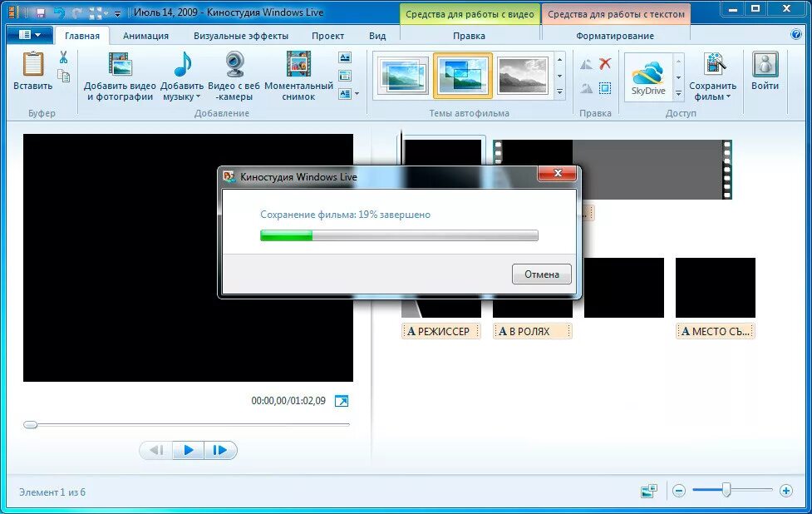
Task: Open the Добавить музыку dropdown arrow
Action: 199,96
